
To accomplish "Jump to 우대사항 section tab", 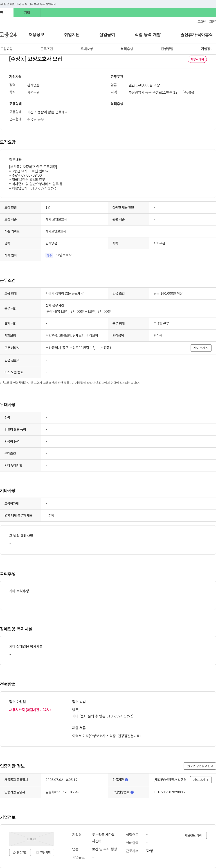I will click(x=87, y=49).
